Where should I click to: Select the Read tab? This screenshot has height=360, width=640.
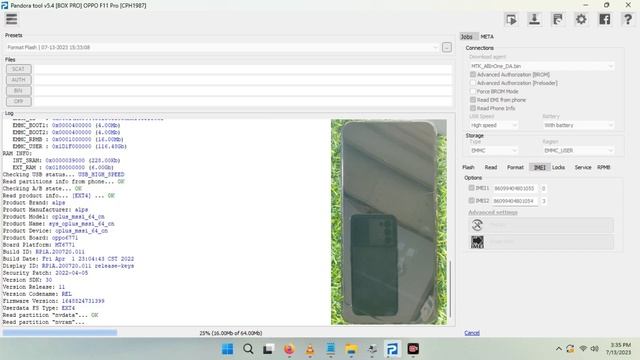coord(491,167)
